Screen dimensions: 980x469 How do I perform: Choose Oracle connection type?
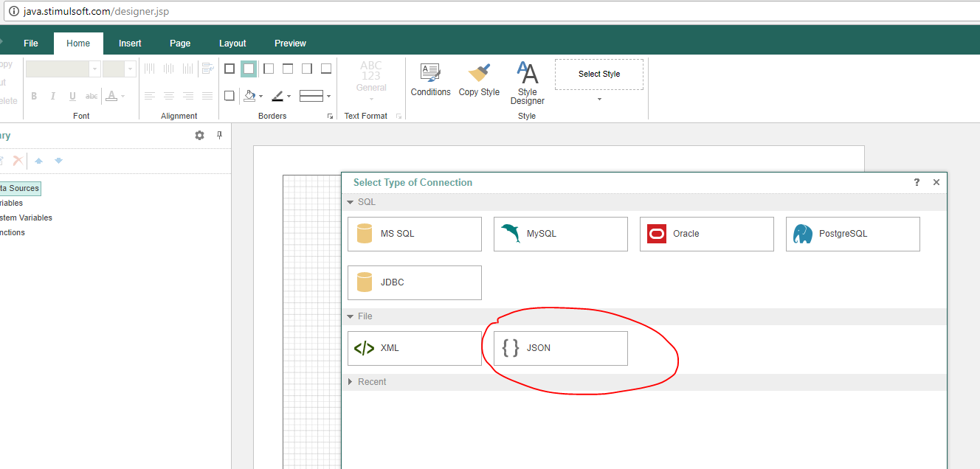coord(707,234)
